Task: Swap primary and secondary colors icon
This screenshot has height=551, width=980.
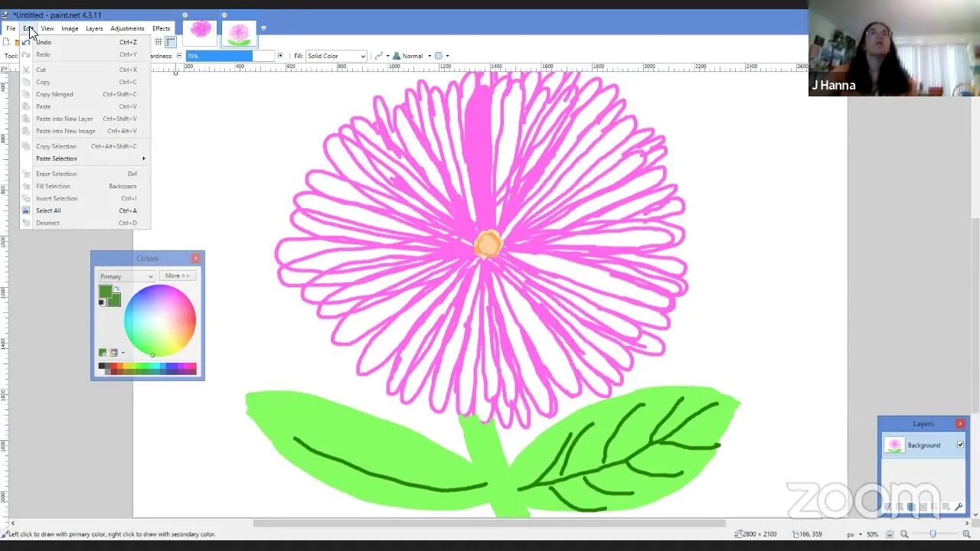Action: (x=117, y=289)
